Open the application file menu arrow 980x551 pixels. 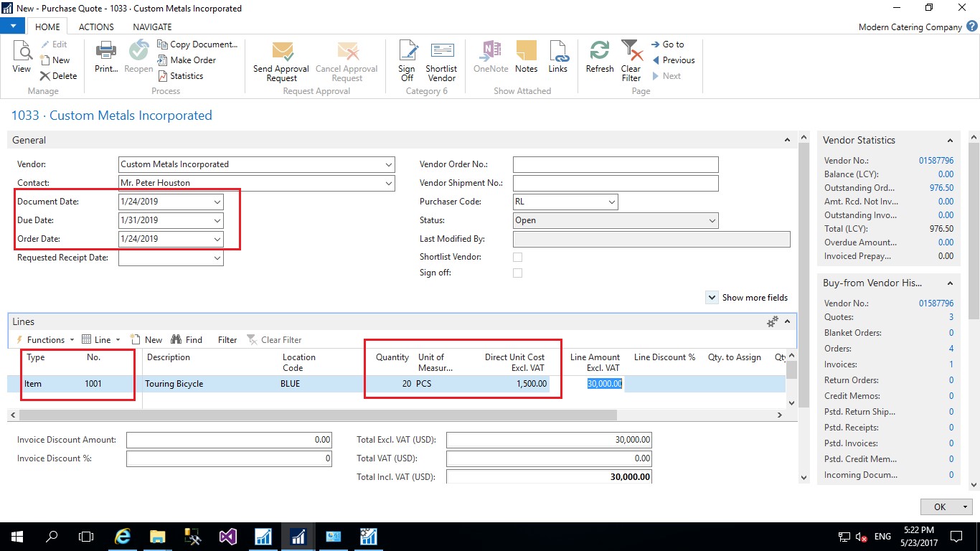(14, 27)
